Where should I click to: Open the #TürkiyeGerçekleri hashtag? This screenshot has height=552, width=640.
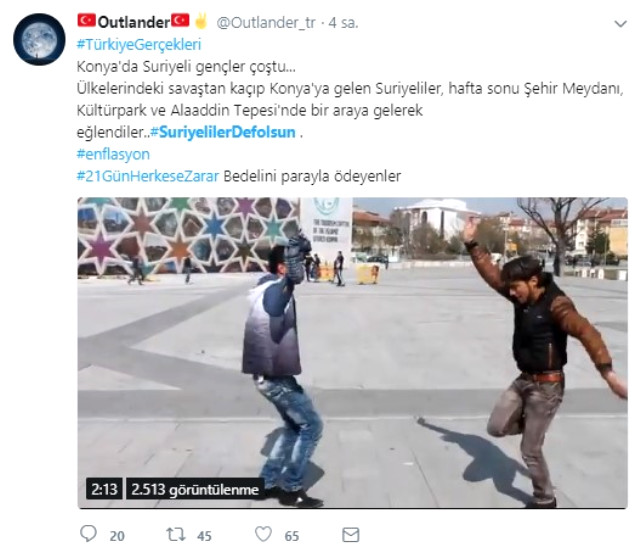click(139, 45)
